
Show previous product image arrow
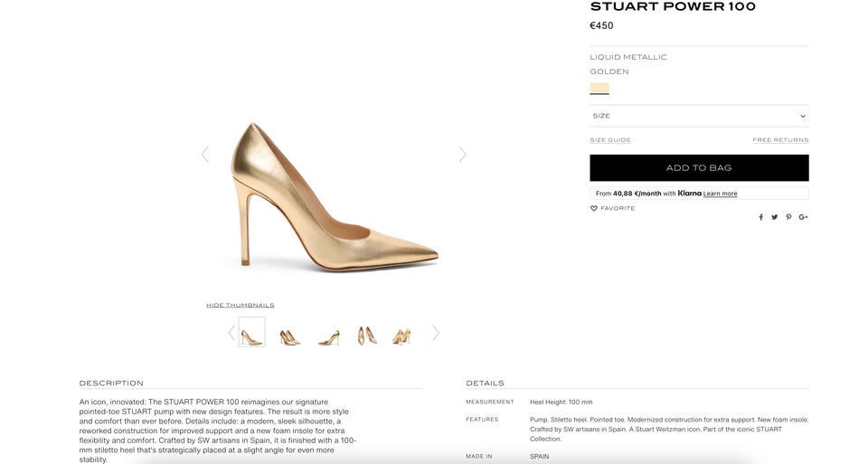[204, 155]
